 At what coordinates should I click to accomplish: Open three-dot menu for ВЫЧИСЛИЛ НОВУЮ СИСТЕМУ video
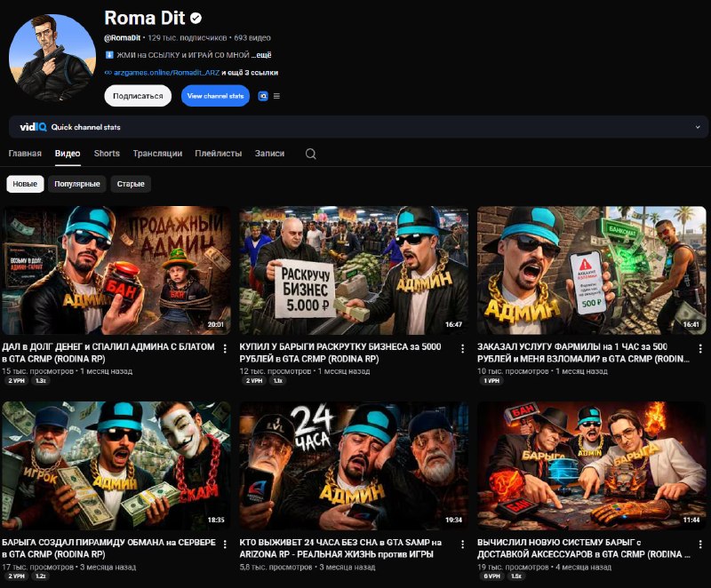(x=700, y=544)
